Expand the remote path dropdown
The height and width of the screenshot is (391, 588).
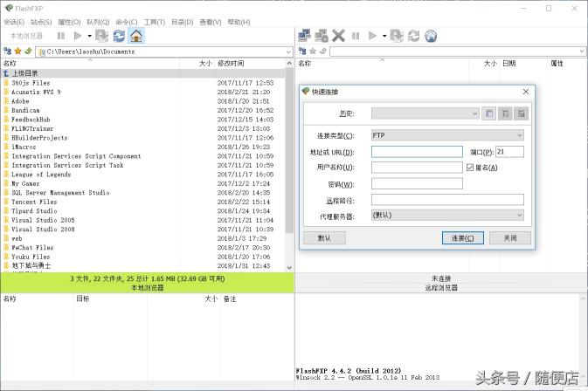coord(582,51)
